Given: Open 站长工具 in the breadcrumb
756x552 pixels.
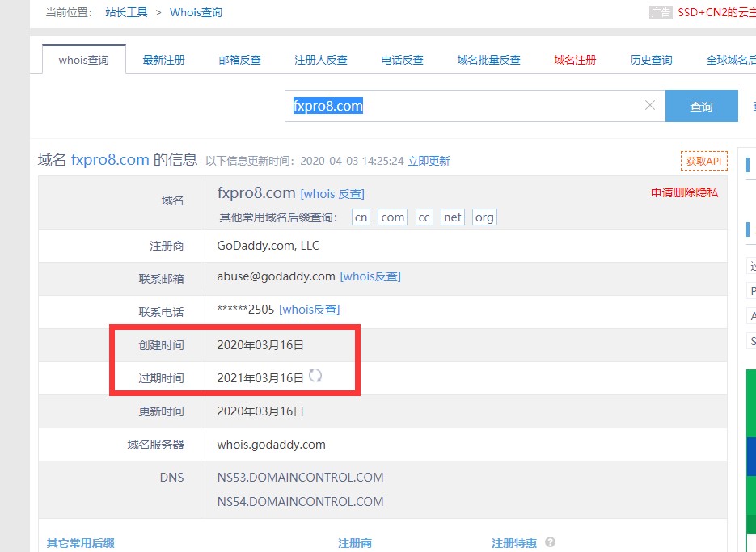Looking at the screenshot, I should click(126, 12).
